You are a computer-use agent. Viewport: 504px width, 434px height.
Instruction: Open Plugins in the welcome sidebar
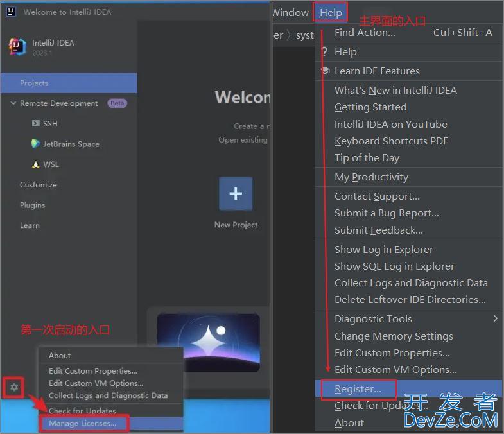click(33, 205)
